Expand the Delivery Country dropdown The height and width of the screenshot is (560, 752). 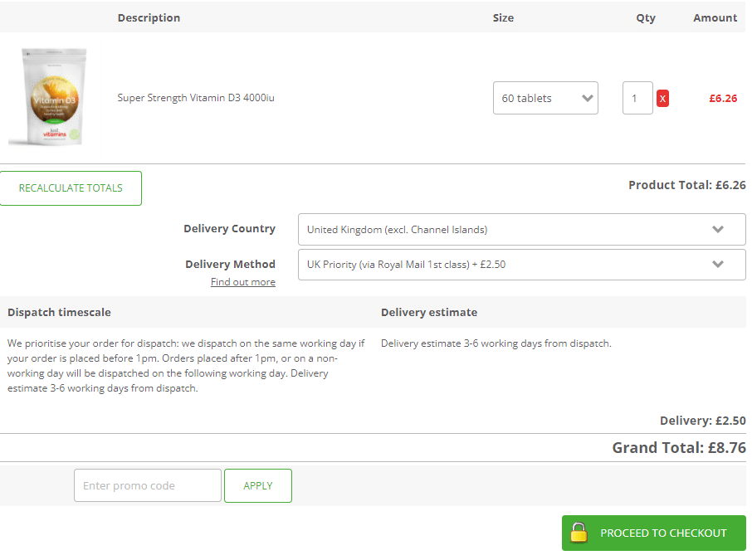click(521, 229)
